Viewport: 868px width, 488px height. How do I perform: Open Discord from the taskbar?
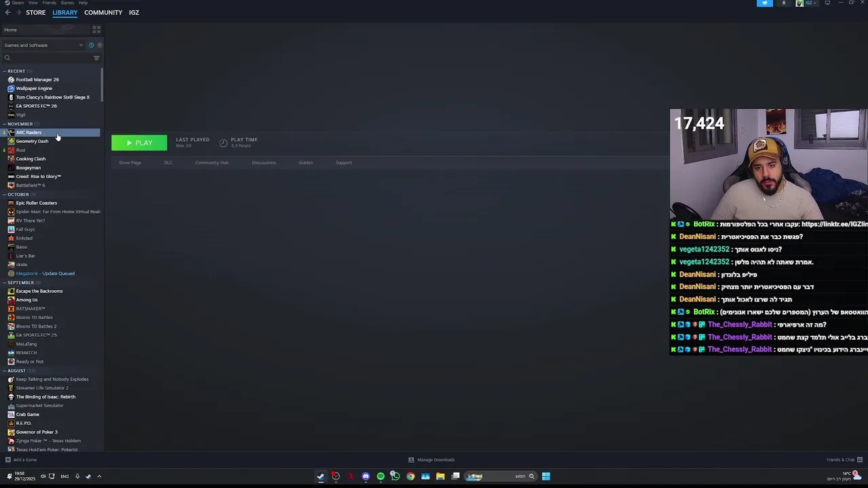[x=366, y=476]
